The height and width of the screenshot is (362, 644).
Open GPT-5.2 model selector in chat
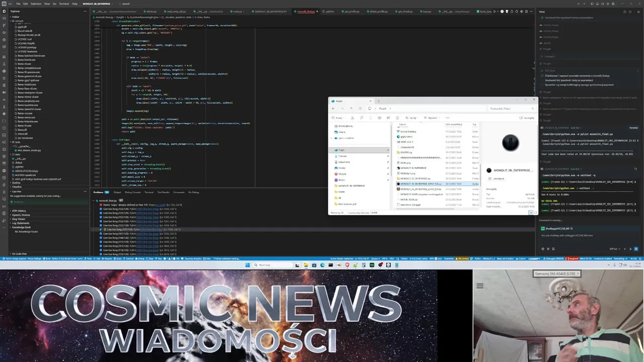[615, 249]
